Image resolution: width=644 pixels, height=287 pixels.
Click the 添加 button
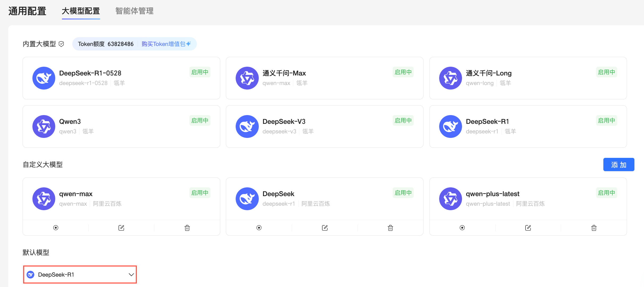[618, 165]
